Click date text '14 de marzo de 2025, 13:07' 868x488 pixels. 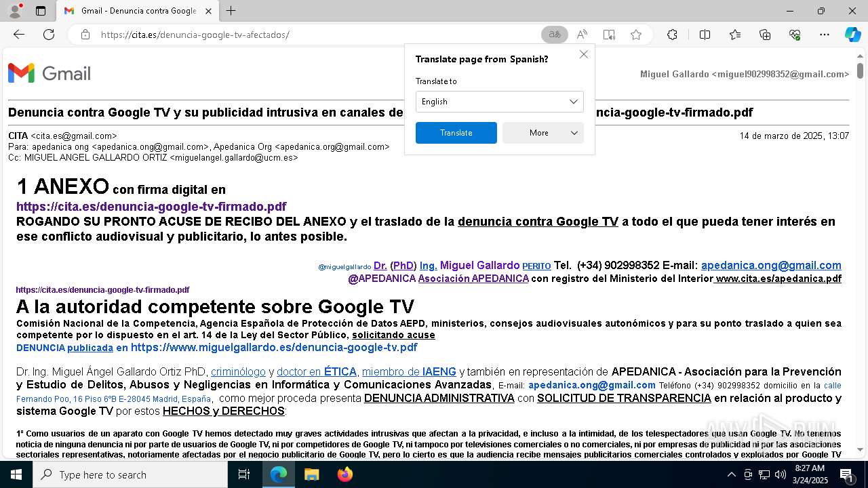click(794, 136)
